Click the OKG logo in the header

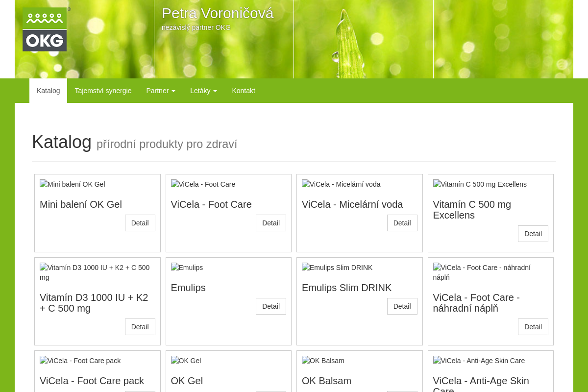(x=46, y=29)
